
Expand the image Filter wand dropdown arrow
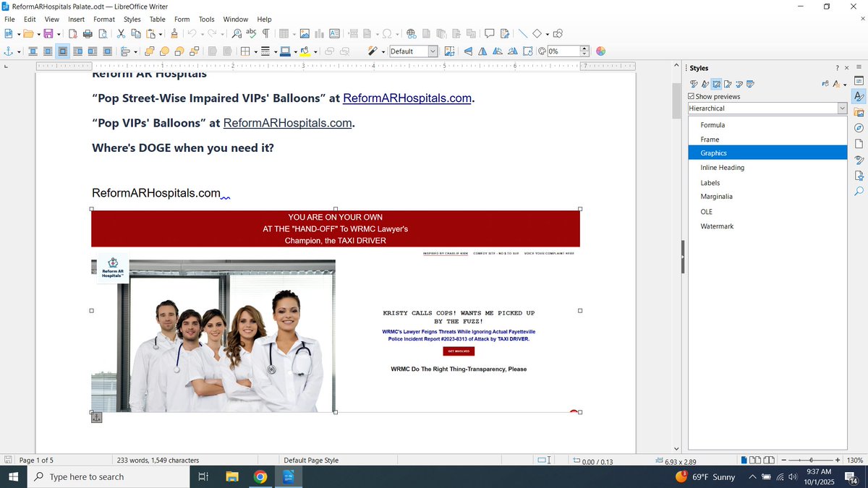point(383,51)
